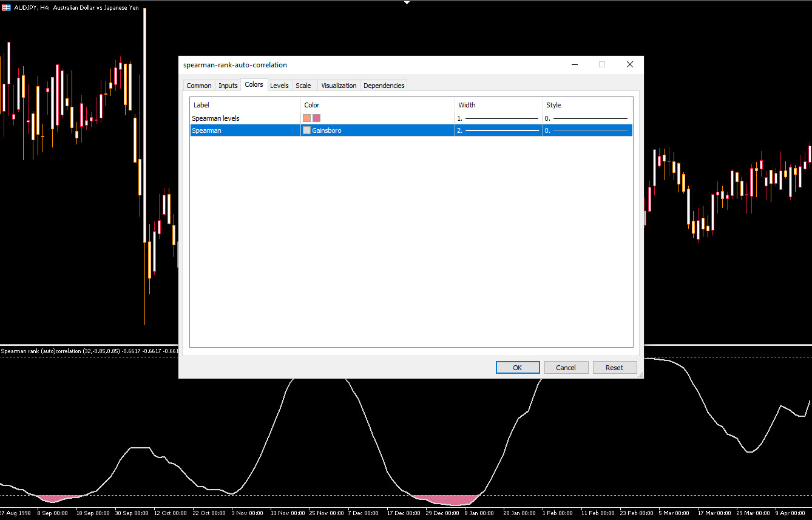Viewport: 812px width, 520px height.
Task: Open the Width selector for Spearman row
Action: pyautogui.click(x=498, y=130)
